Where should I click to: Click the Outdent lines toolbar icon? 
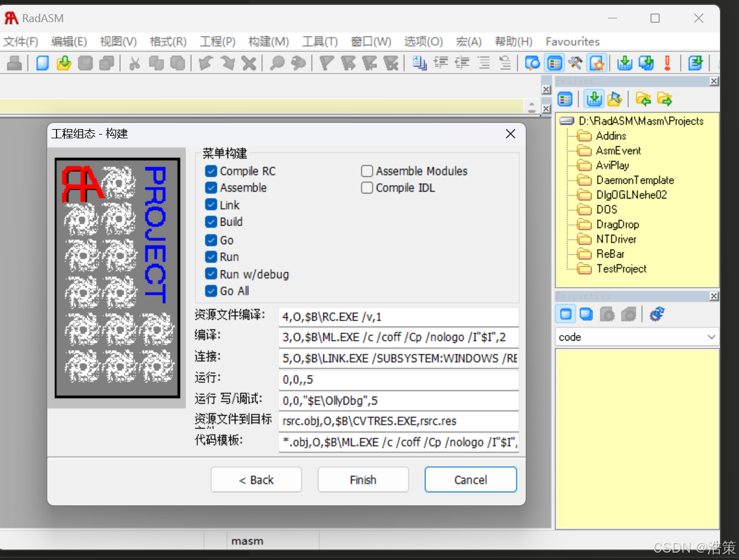462,63
